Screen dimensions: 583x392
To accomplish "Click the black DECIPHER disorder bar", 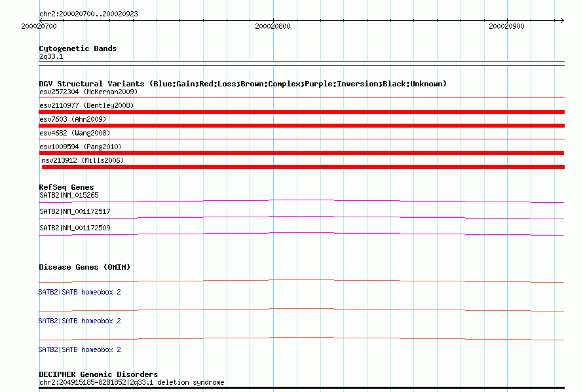I will click(301, 388).
